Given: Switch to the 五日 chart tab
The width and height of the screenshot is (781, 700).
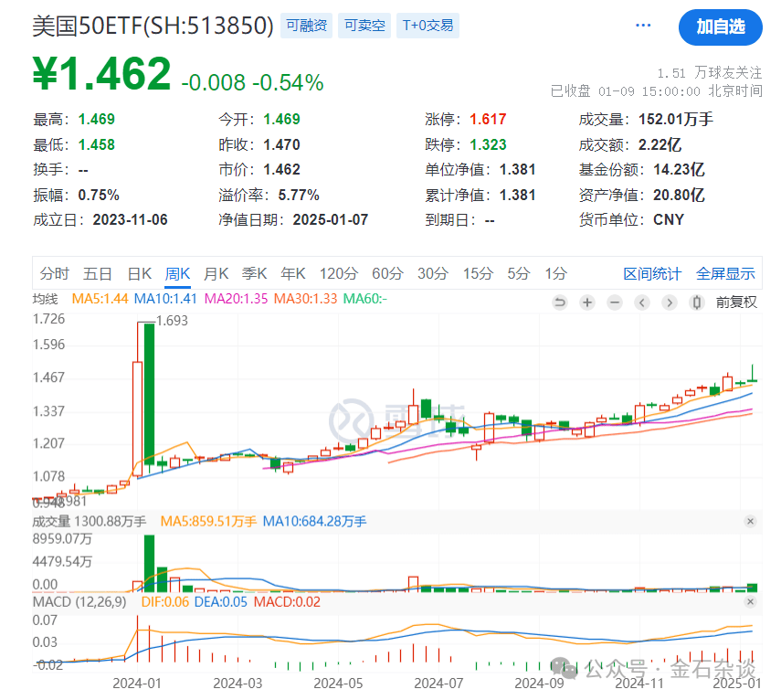Looking at the screenshot, I should pyautogui.click(x=97, y=273).
